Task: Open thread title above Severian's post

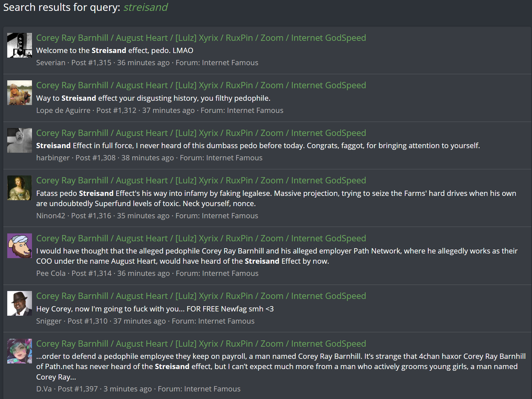Action: (x=201, y=38)
